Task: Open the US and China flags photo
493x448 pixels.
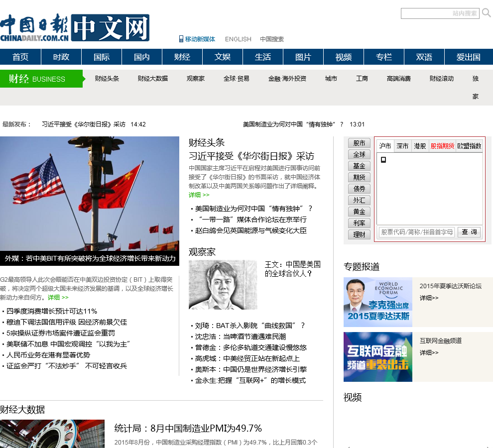Action: point(90,193)
